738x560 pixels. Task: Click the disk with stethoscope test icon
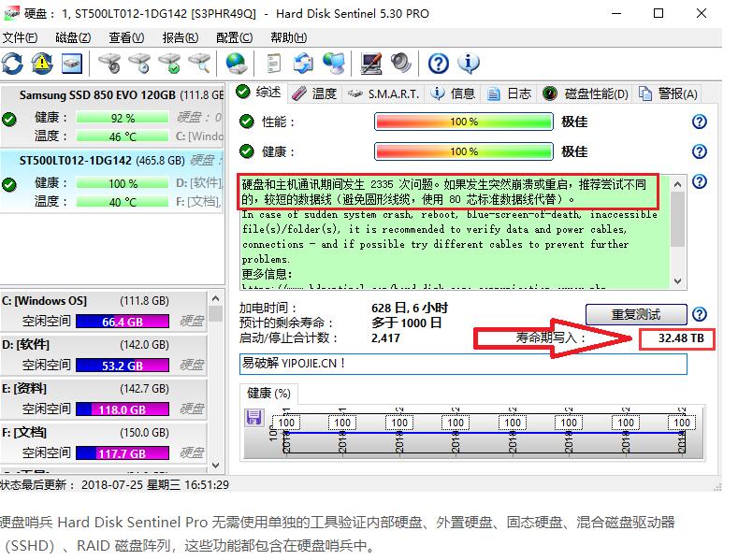click(109, 63)
